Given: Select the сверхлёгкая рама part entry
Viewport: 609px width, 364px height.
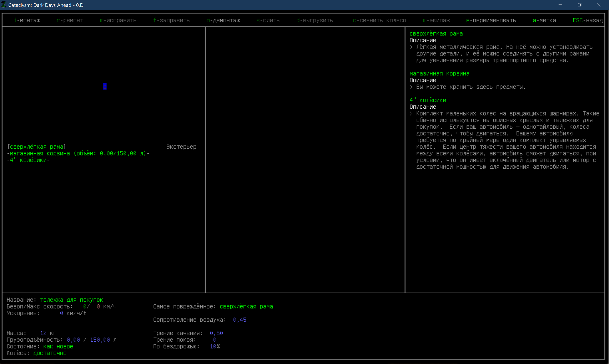Looking at the screenshot, I should [37, 147].
